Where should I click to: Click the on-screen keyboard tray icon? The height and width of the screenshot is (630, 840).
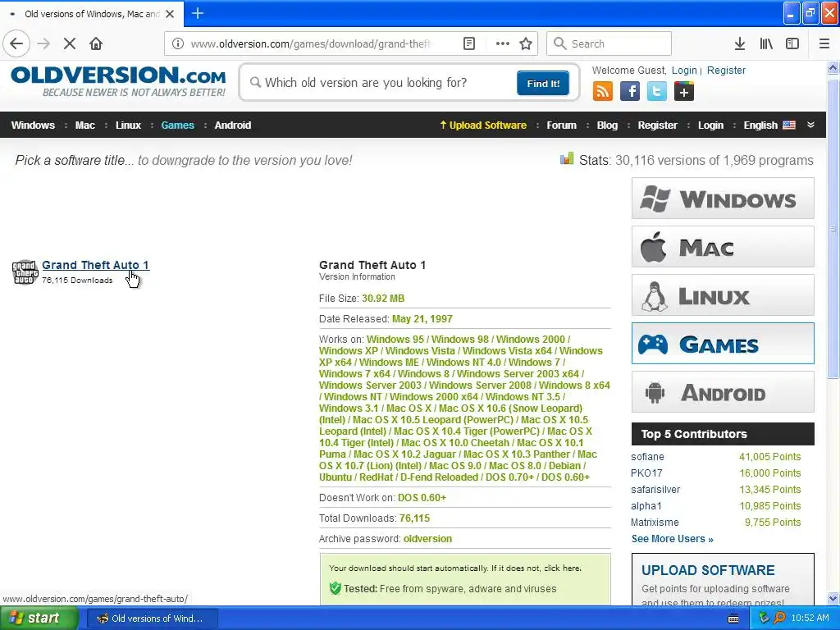(733, 619)
